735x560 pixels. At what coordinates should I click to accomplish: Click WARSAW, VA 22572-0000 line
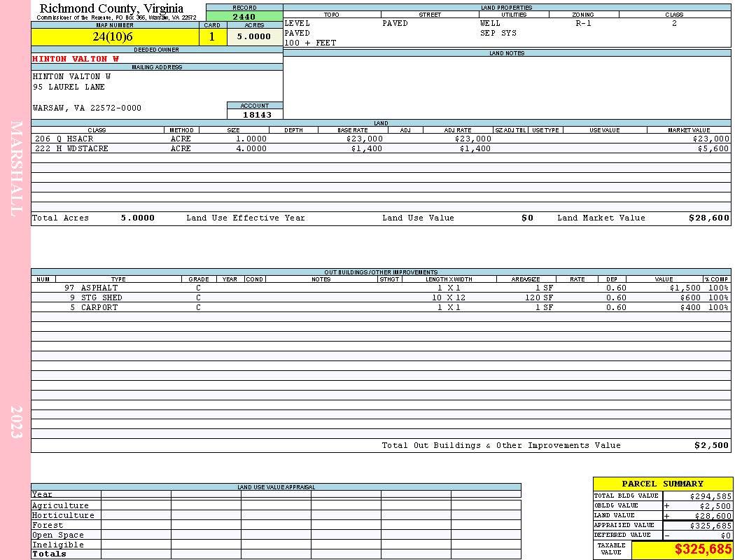tap(87, 108)
